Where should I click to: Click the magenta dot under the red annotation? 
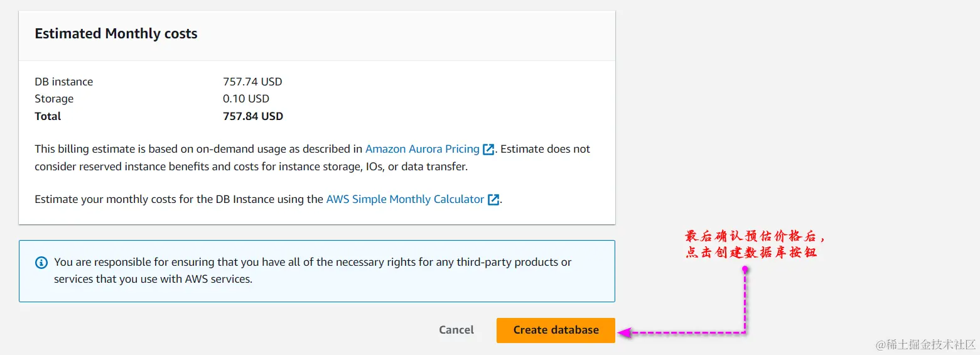[745, 269]
